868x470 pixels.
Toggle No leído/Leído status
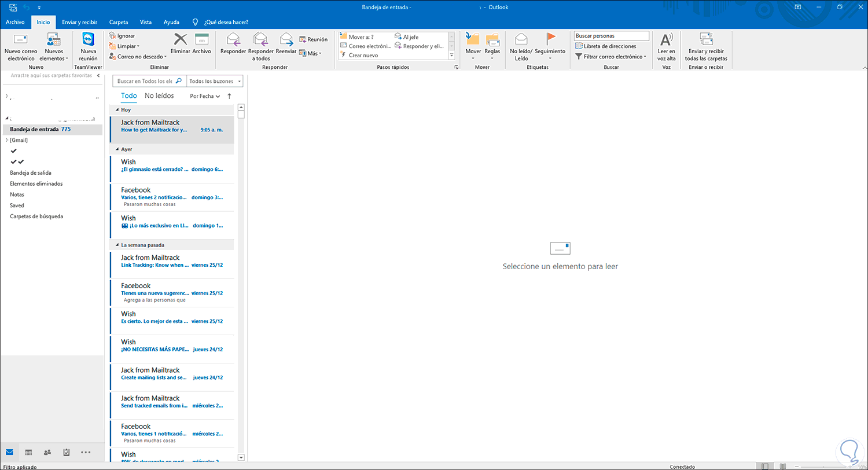521,47
